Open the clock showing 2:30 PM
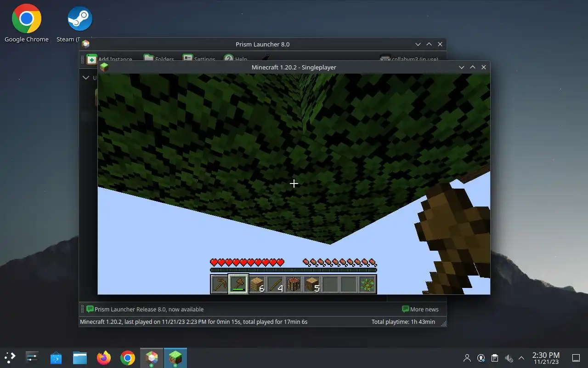This screenshot has width=588, height=368. click(546, 358)
